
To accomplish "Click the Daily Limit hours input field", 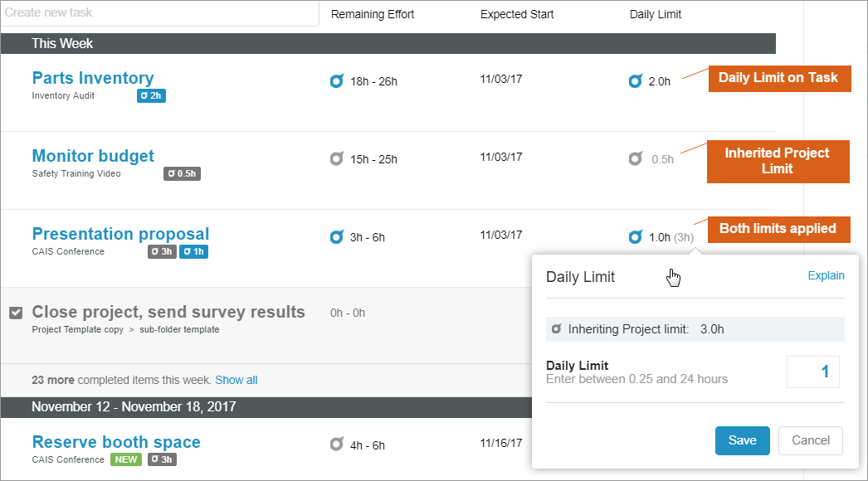I will 812,372.
